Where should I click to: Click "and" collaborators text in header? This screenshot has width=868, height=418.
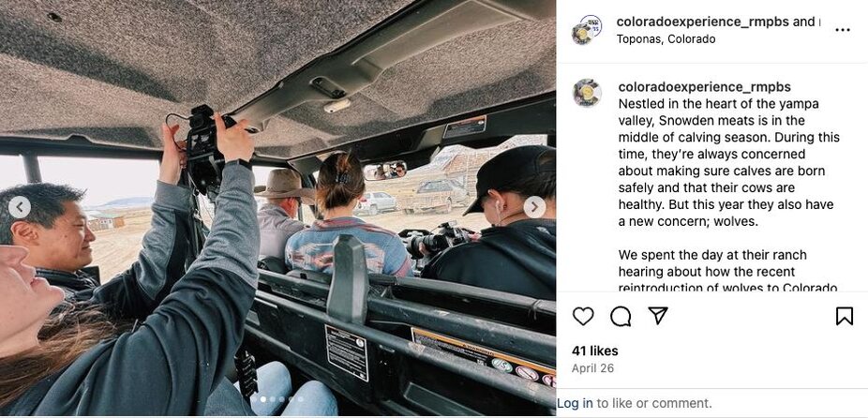click(x=803, y=22)
